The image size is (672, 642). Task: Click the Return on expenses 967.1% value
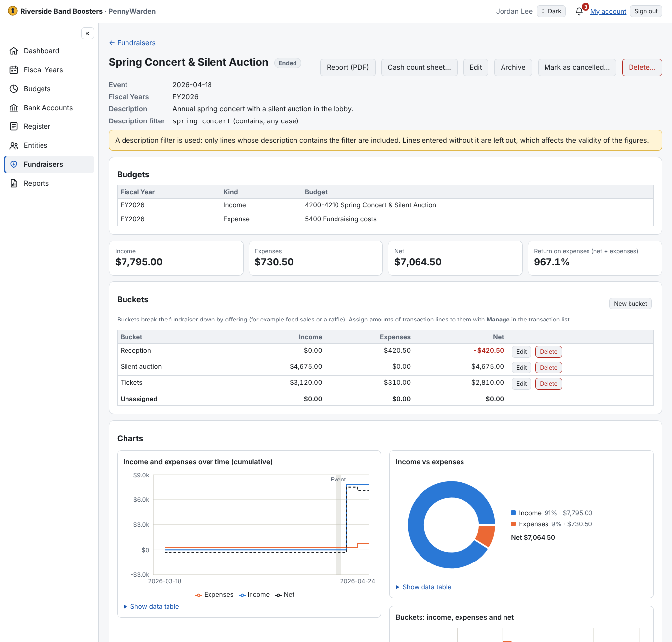click(551, 262)
